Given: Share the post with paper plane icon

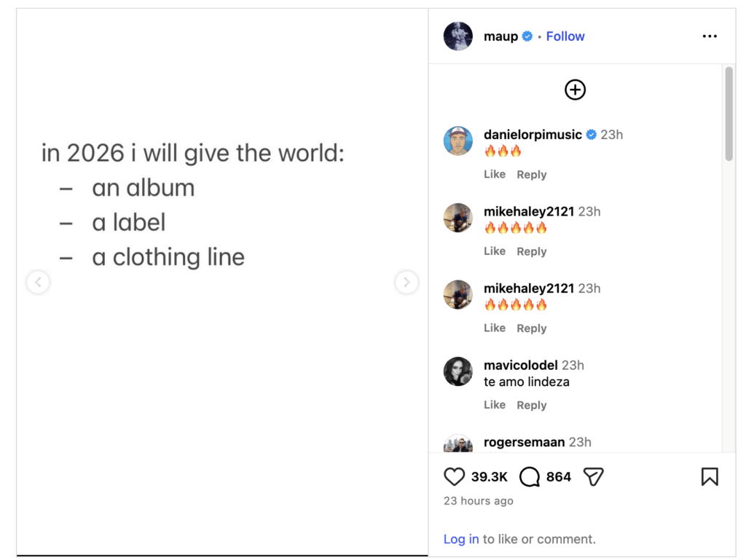Looking at the screenshot, I should click(x=594, y=477).
